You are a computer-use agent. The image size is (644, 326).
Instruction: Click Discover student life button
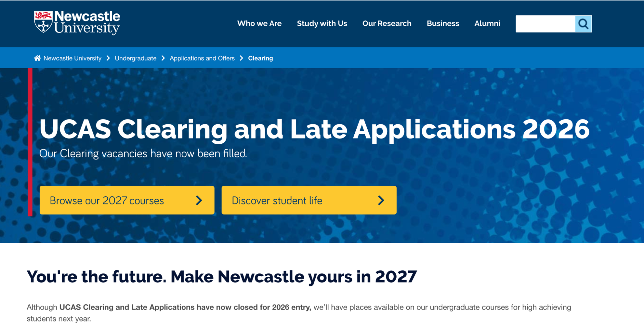click(x=309, y=200)
